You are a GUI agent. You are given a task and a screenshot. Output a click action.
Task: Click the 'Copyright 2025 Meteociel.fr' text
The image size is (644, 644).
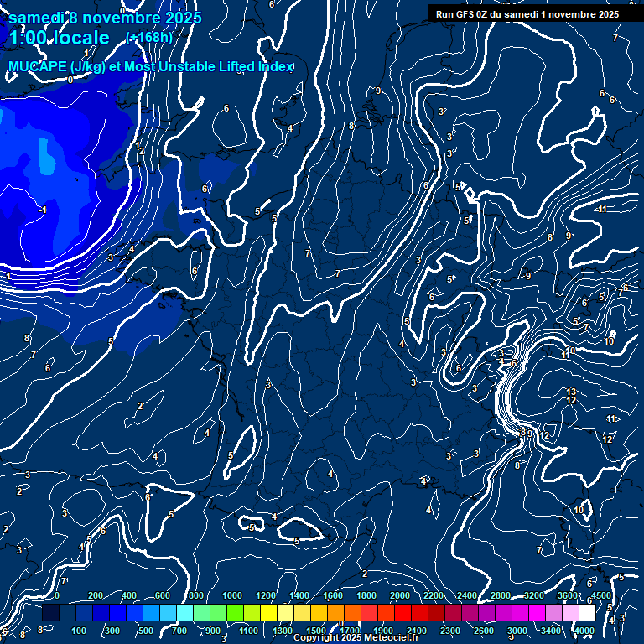point(356,637)
